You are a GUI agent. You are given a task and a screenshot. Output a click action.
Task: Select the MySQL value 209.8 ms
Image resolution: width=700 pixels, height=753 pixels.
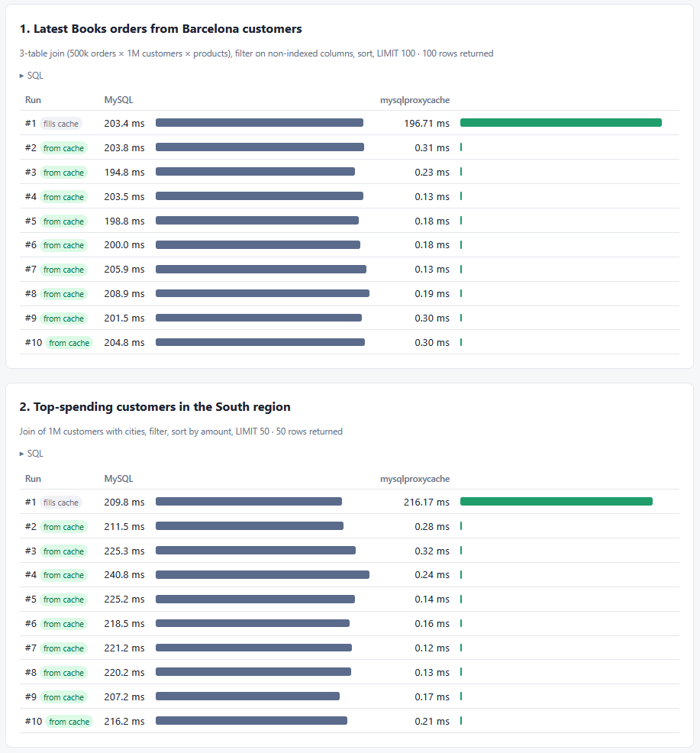pos(124,503)
